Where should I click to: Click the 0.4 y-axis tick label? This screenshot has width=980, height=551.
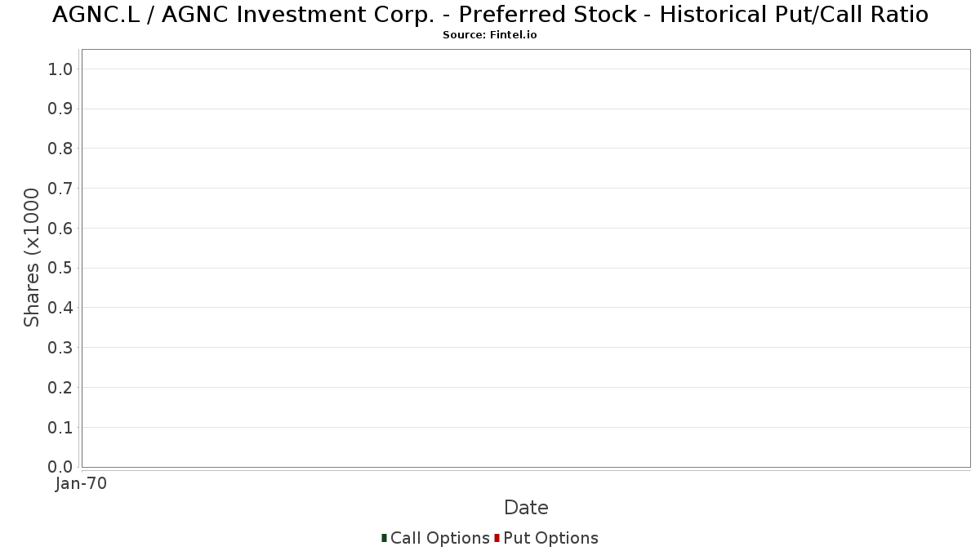tap(60, 308)
